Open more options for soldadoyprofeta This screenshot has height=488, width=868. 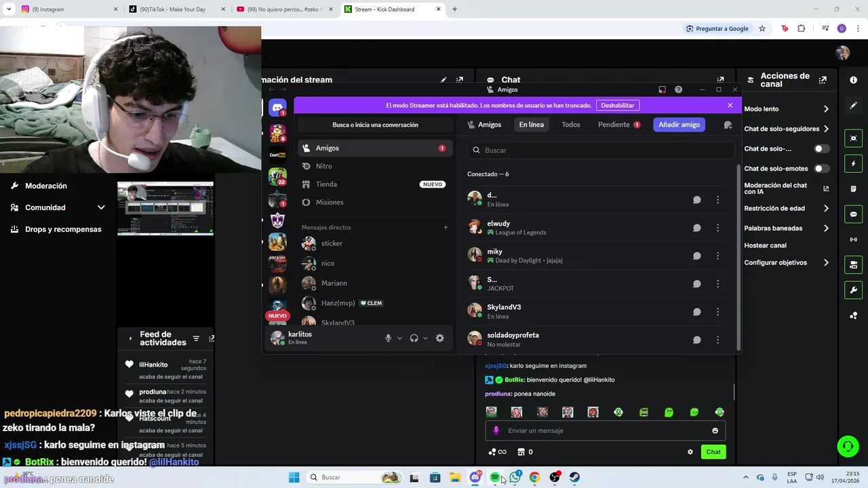(x=717, y=340)
